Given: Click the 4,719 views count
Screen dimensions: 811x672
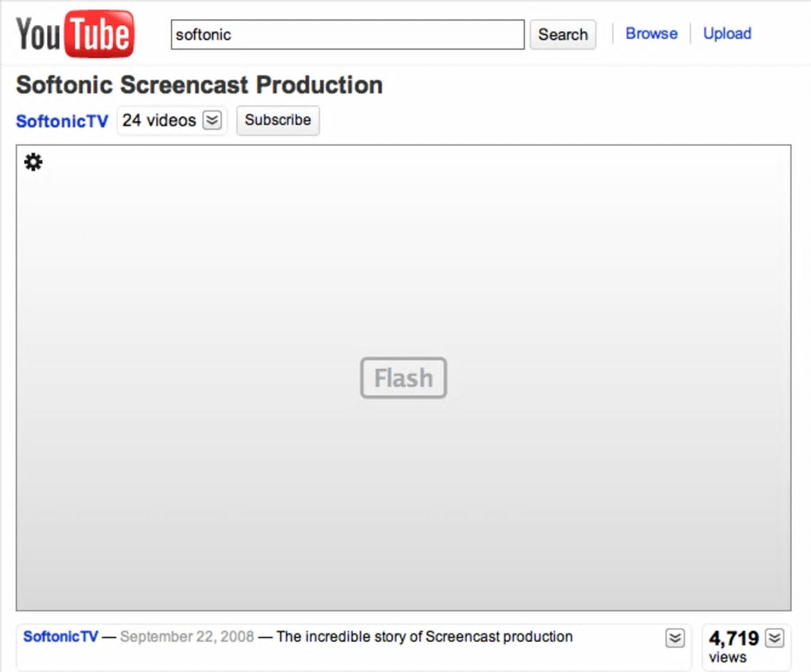Looking at the screenshot, I should [x=733, y=639].
